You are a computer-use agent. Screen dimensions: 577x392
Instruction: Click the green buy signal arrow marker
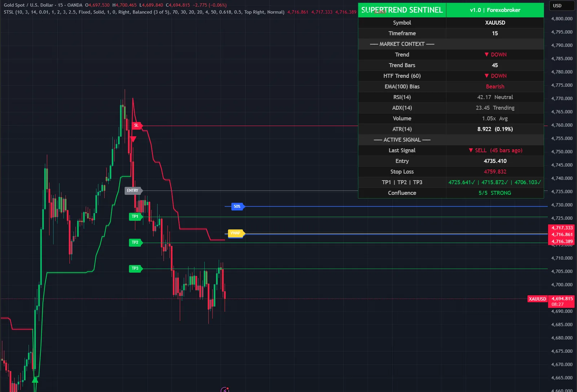[35, 379]
